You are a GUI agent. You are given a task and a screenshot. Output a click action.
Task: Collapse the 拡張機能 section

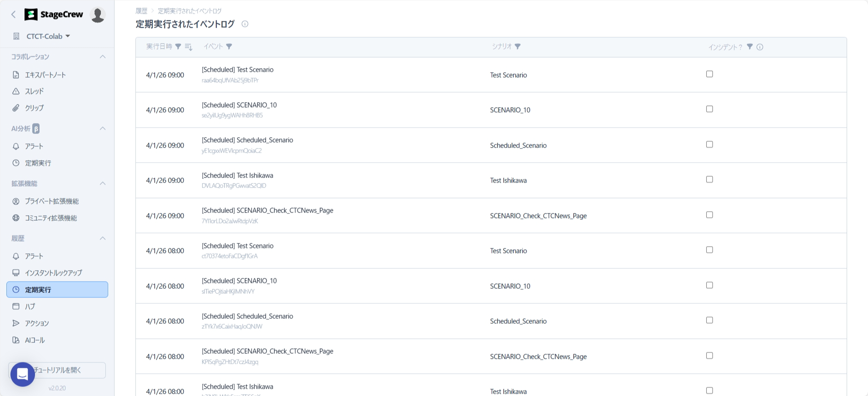(103, 183)
